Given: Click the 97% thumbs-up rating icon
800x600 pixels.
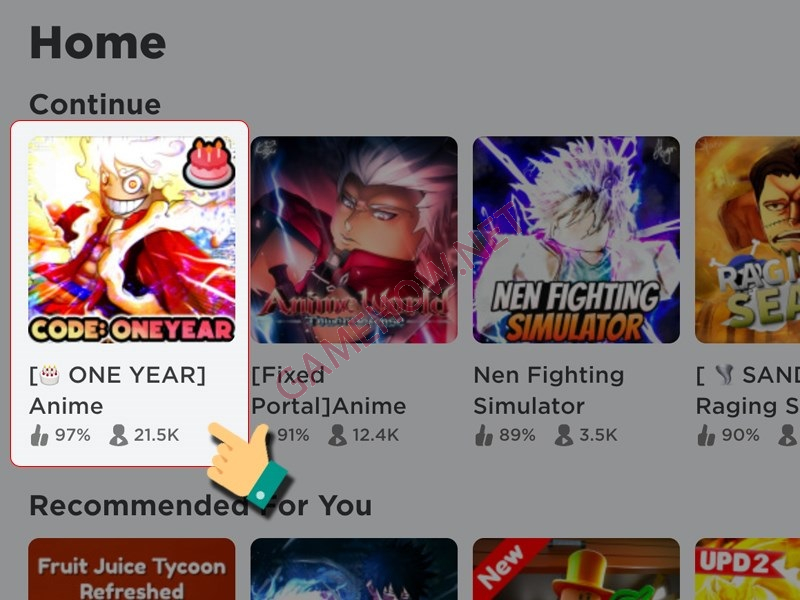Looking at the screenshot, I should coord(39,435).
